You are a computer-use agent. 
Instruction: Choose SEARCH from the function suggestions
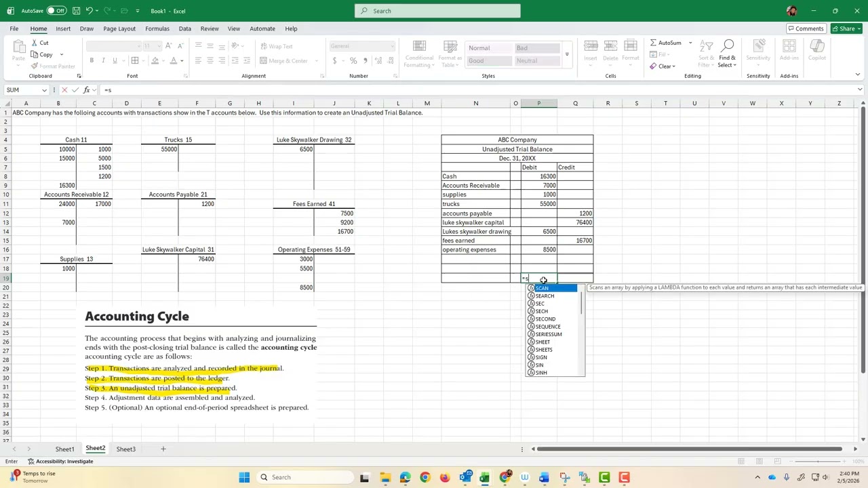pos(545,296)
